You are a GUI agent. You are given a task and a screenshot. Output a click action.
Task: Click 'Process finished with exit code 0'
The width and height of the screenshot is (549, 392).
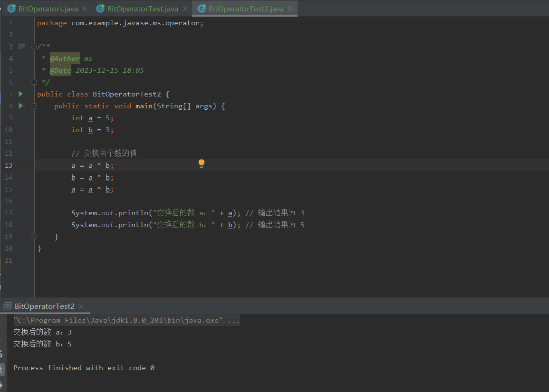pyautogui.click(x=84, y=368)
